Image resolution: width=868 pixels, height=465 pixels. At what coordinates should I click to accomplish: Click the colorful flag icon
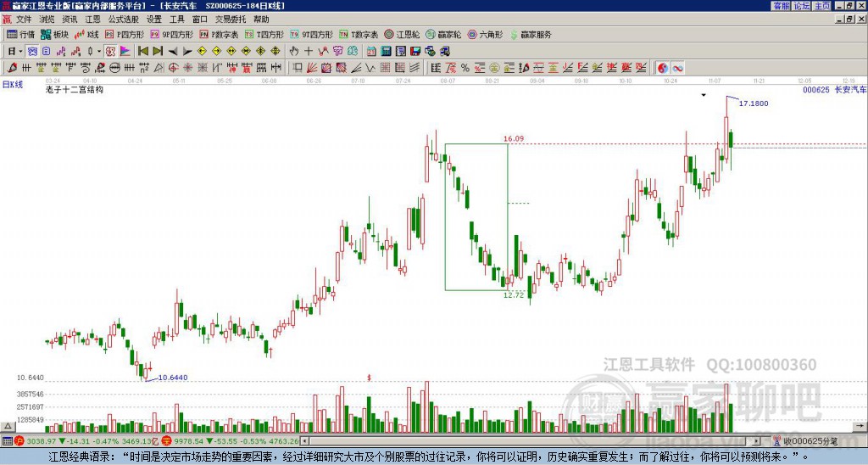pyautogui.click(x=125, y=51)
